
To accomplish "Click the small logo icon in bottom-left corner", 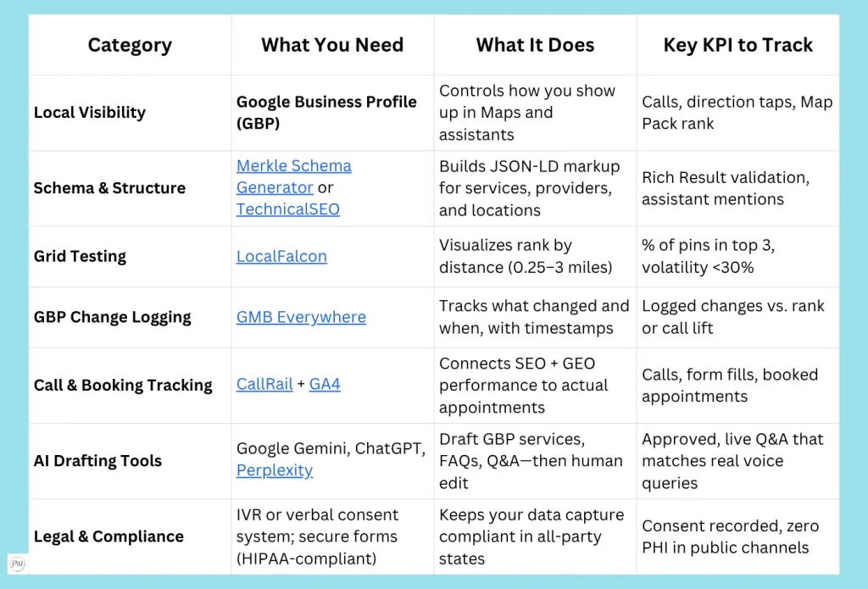I will click(17, 563).
